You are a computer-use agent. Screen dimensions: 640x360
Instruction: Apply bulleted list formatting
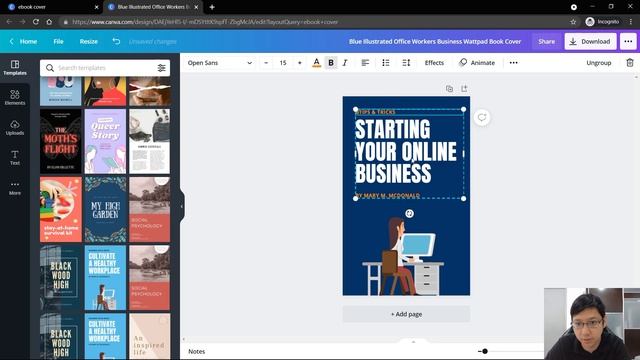[x=386, y=63]
